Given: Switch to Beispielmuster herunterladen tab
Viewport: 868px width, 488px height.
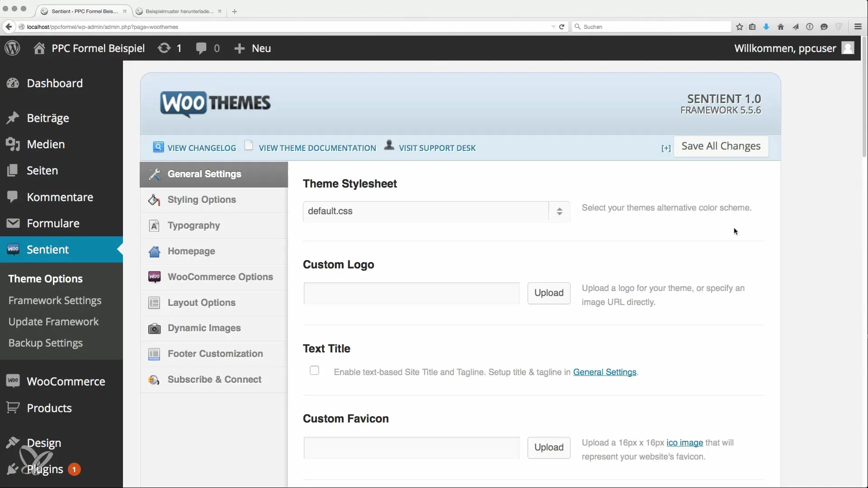Looking at the screenshot, I should (179, 11).
